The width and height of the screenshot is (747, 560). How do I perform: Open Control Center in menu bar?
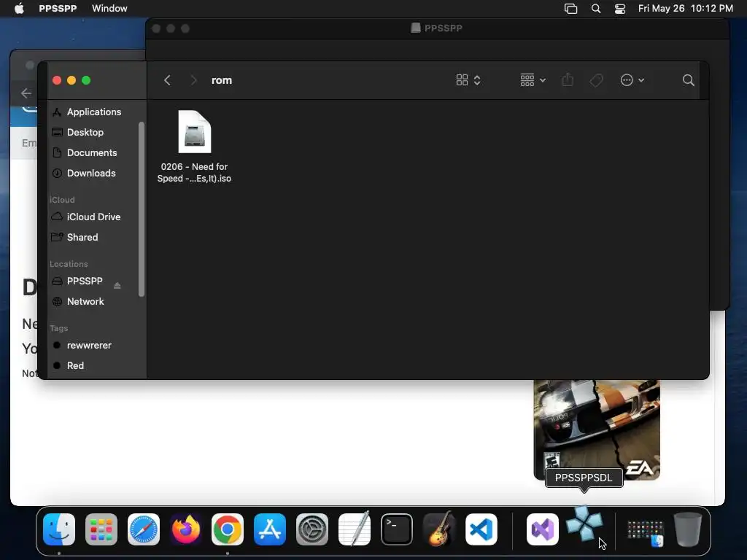click(620, 9)
